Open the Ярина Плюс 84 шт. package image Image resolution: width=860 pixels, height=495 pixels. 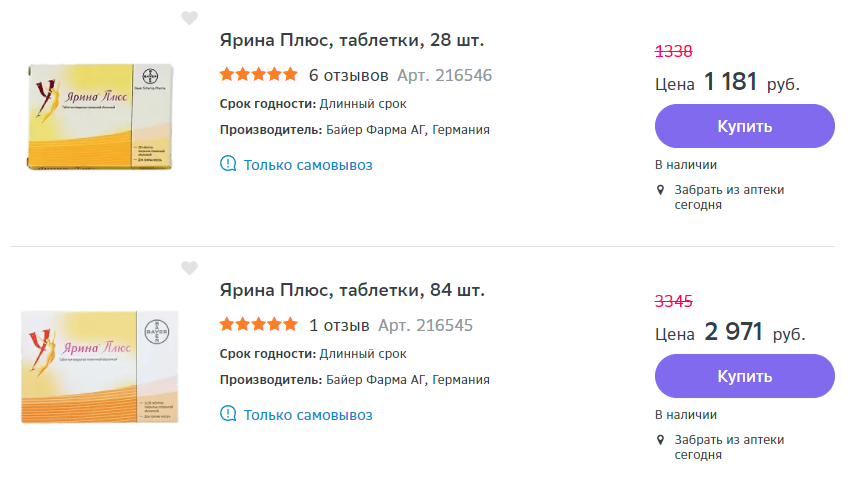click(100, 365)
